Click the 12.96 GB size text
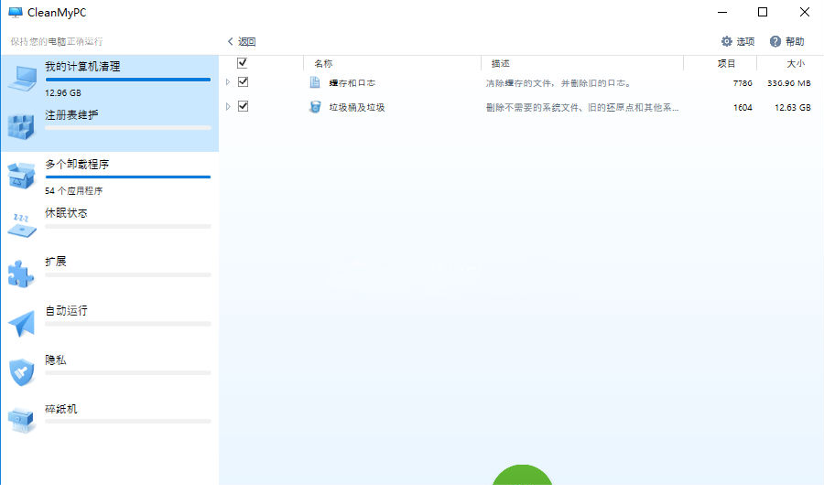824x504 pixels. (63, 93)
